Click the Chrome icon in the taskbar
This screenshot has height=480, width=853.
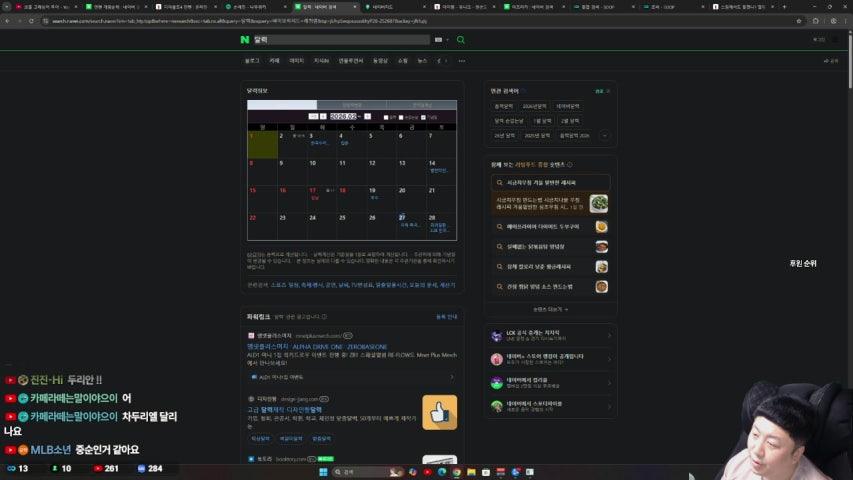point(458,471)
